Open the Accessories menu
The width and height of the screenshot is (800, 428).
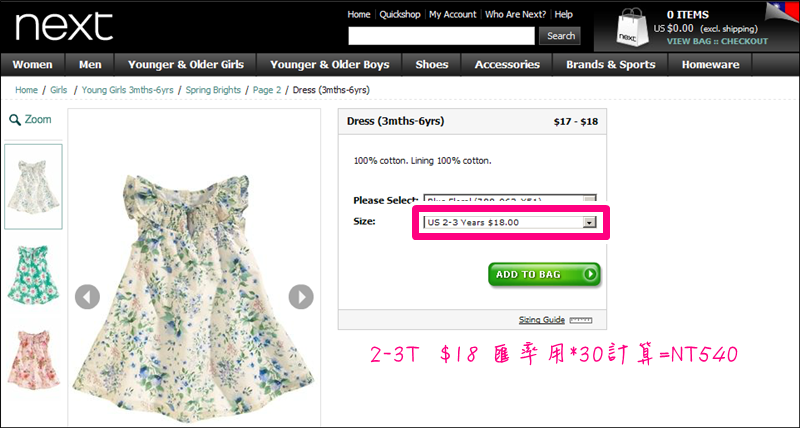pos(507,65)
